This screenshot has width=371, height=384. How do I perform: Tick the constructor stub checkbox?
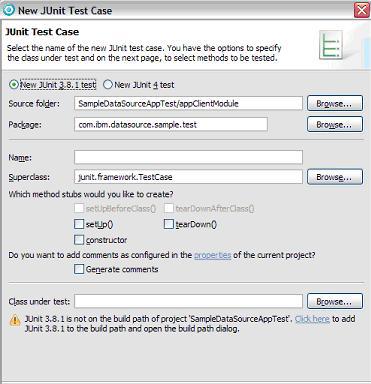(79, 240)
